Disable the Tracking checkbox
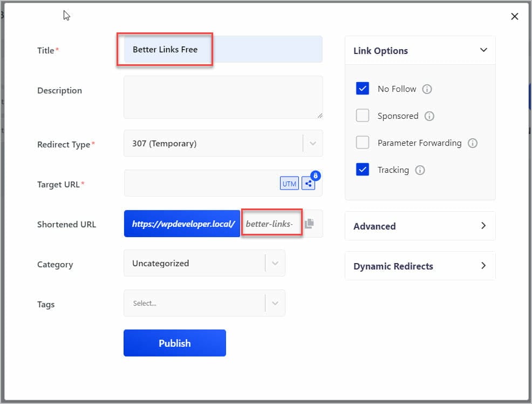This screenshot has height=404, width=532. coord(363,170)
